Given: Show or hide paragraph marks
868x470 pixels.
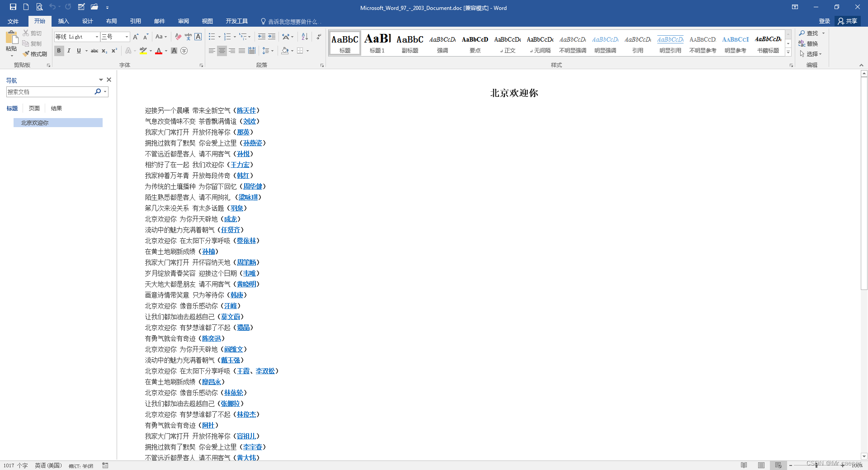Looking at the screenshot, I should (319, 37).
